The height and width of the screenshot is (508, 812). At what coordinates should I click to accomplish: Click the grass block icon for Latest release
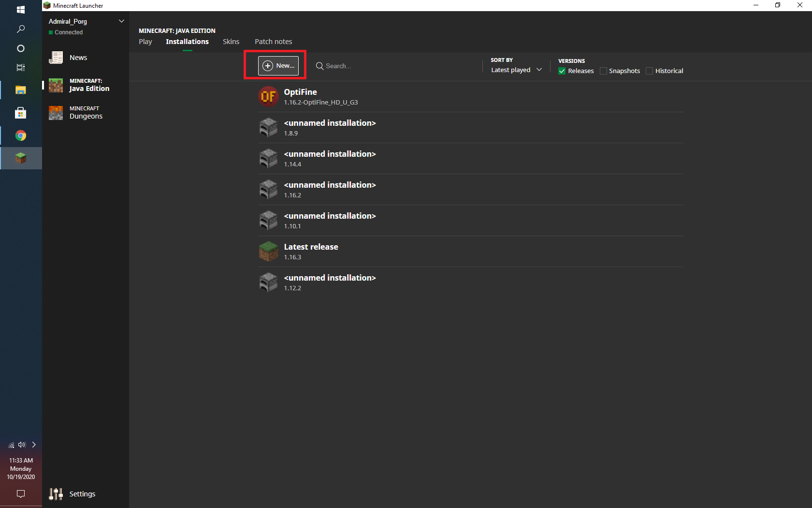click(268, 251)
